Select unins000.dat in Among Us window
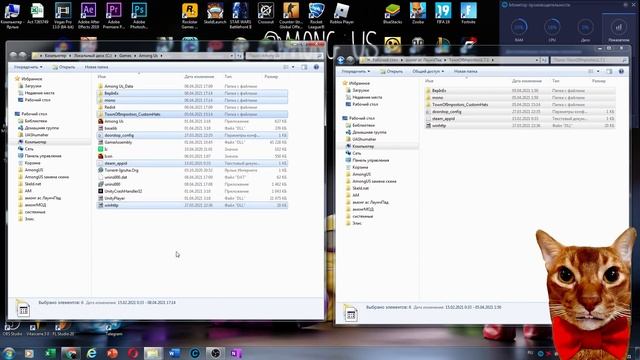 (x=192, y=177)
